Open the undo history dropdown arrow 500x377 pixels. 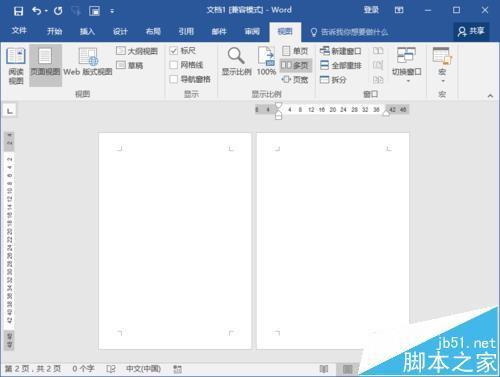coord(46,11)
